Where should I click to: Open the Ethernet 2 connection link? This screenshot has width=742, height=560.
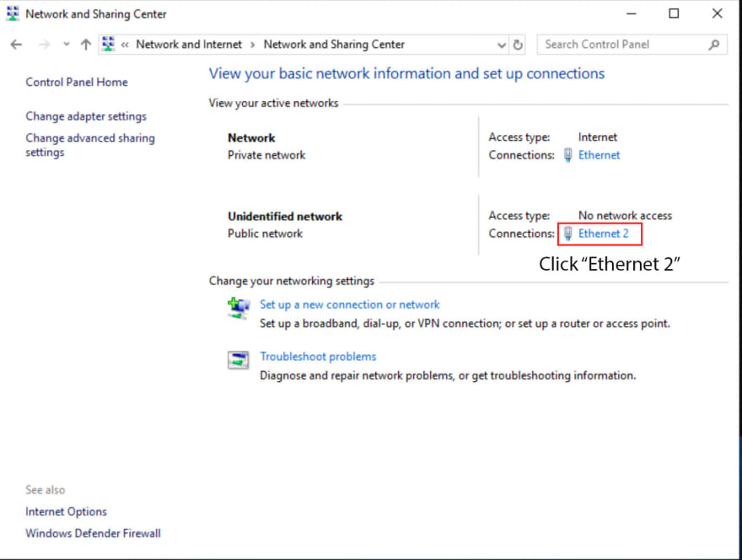pos(604,234)
